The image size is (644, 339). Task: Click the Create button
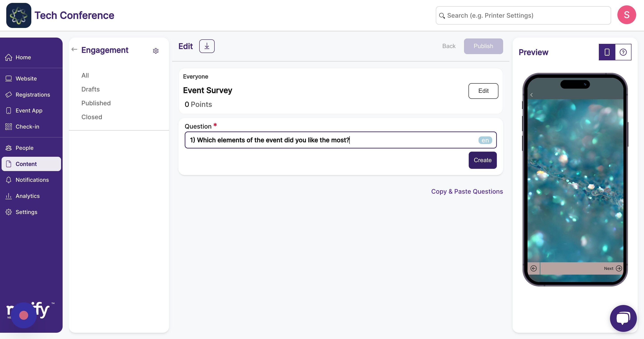point(483,160)
